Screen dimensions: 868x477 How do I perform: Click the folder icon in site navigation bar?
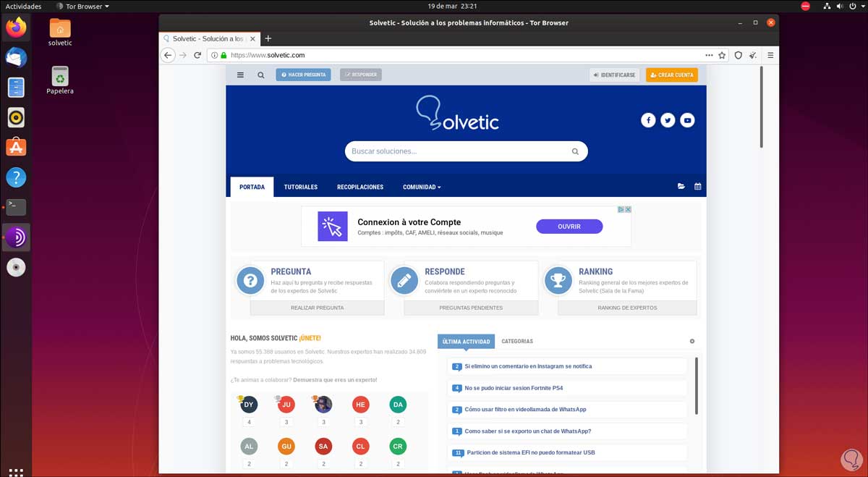tap(681, 187)
